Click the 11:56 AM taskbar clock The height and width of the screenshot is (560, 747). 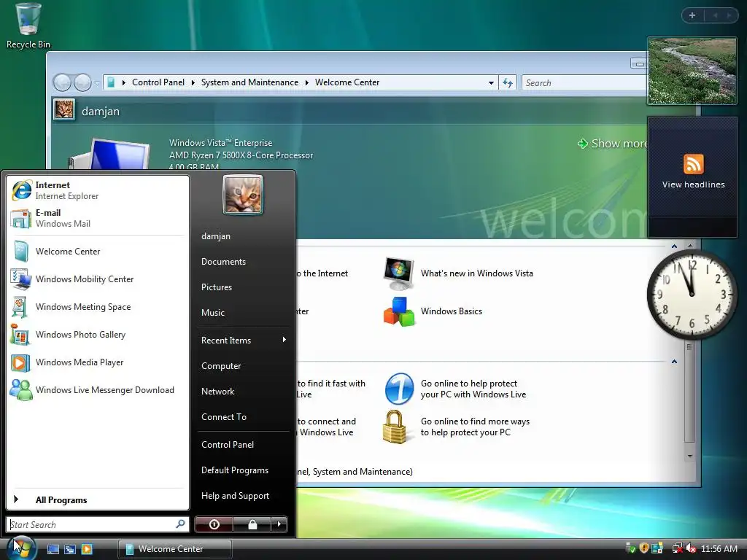(x=719, y=549)
